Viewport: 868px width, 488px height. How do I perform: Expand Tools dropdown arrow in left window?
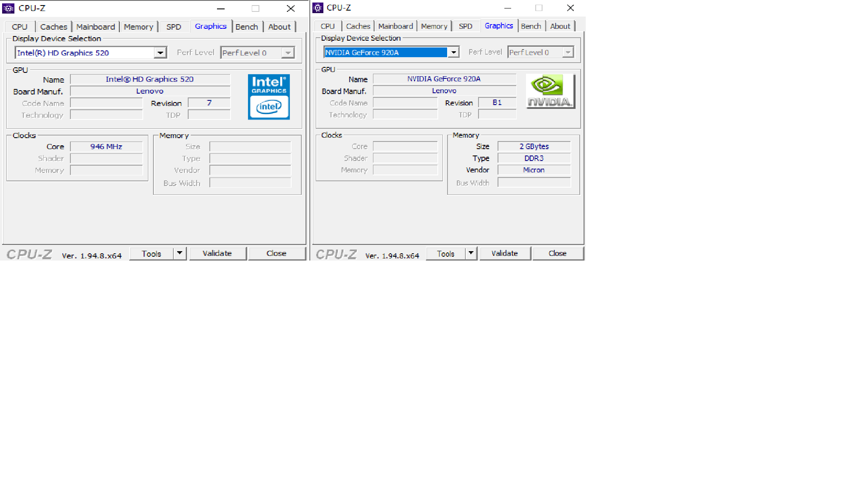(180, 253)
